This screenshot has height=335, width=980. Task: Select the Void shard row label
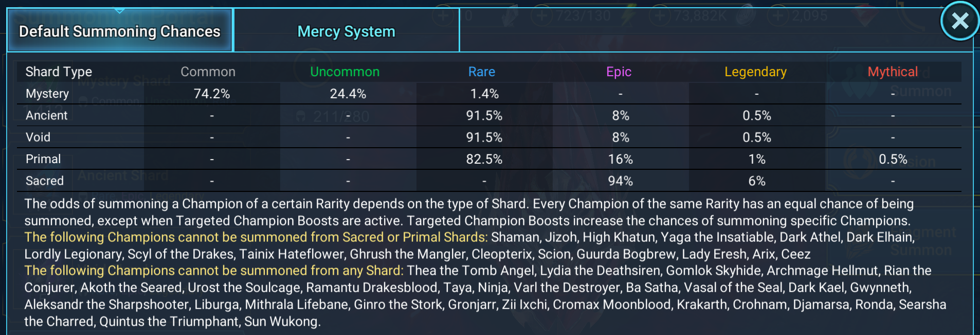(38, 137)
